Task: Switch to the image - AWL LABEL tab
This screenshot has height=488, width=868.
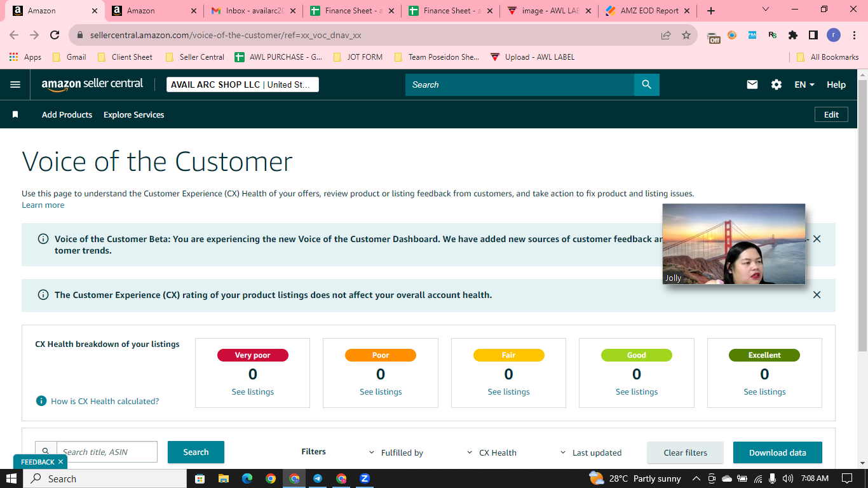Action: click(x=549, y=11)
